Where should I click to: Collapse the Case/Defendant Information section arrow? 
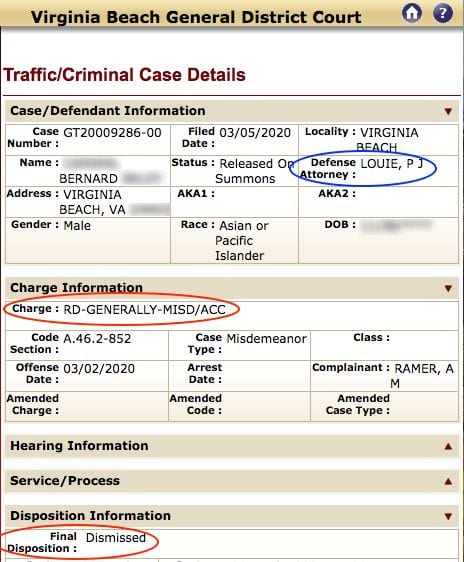(x=448, y=111)
